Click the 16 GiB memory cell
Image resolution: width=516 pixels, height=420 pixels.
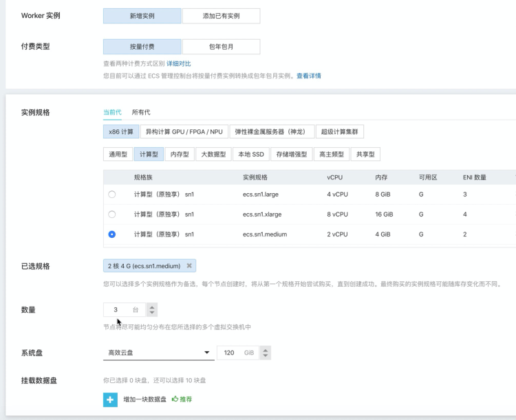pos(384,214)
